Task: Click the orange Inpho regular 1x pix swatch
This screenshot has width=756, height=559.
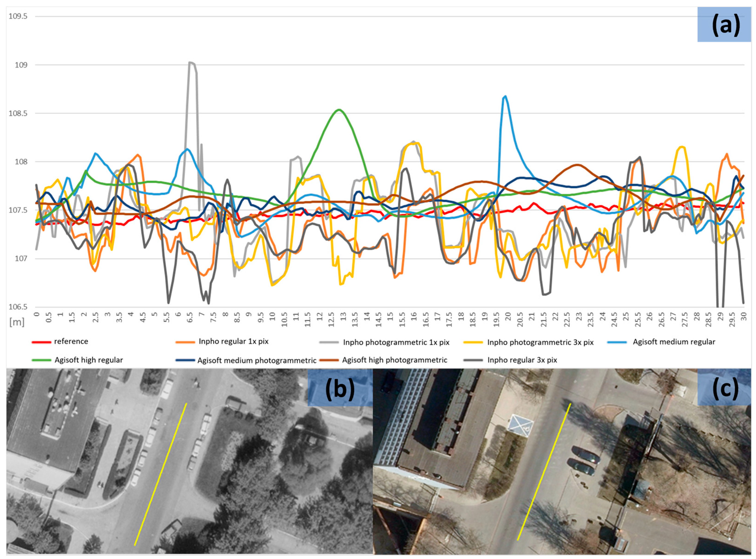Action: coord(185,342)
